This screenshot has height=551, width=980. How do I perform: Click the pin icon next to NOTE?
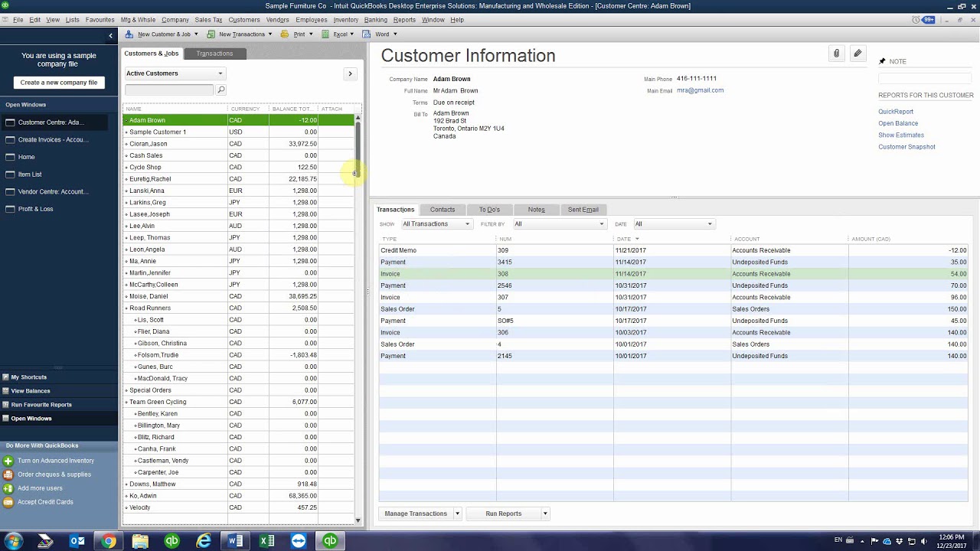[882, 61]
